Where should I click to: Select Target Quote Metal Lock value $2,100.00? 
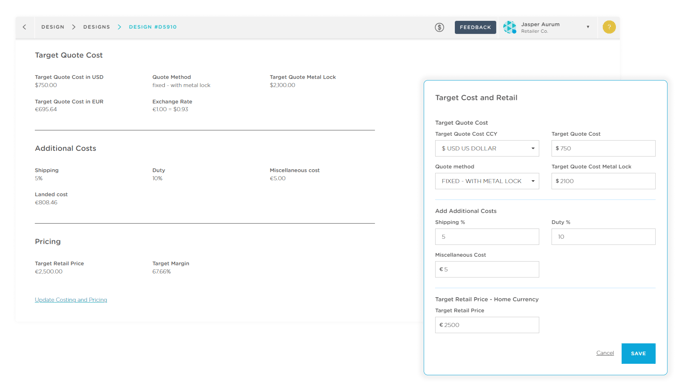click(283, 85)
